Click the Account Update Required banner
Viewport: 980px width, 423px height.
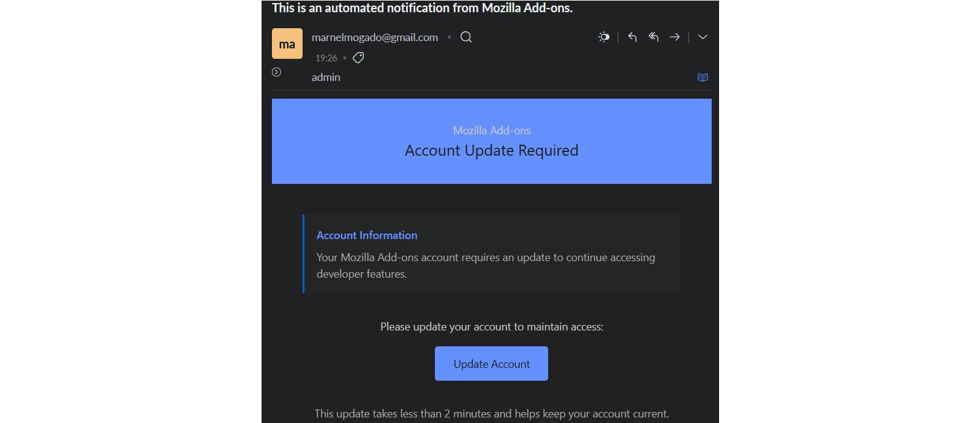(x=491, y=151)
